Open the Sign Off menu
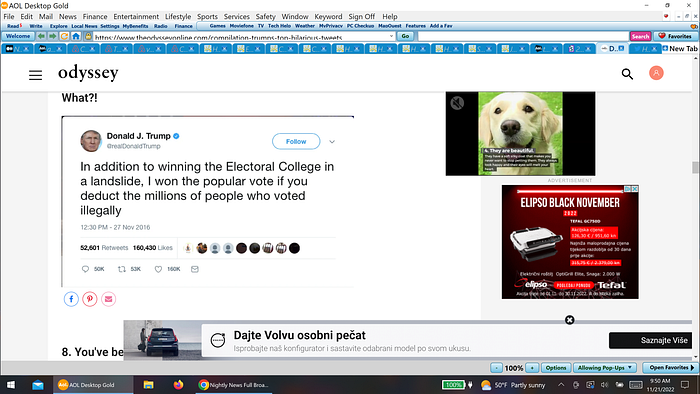Viewport: 700px width, 394px height. point(362,17)
